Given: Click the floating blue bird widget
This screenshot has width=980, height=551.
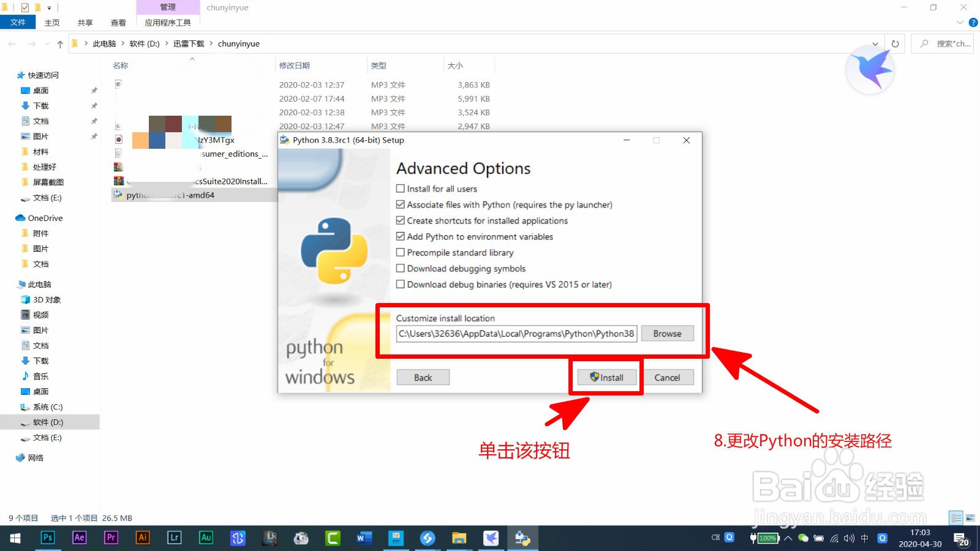Looking at the screenshot, I should click(870, 69).
